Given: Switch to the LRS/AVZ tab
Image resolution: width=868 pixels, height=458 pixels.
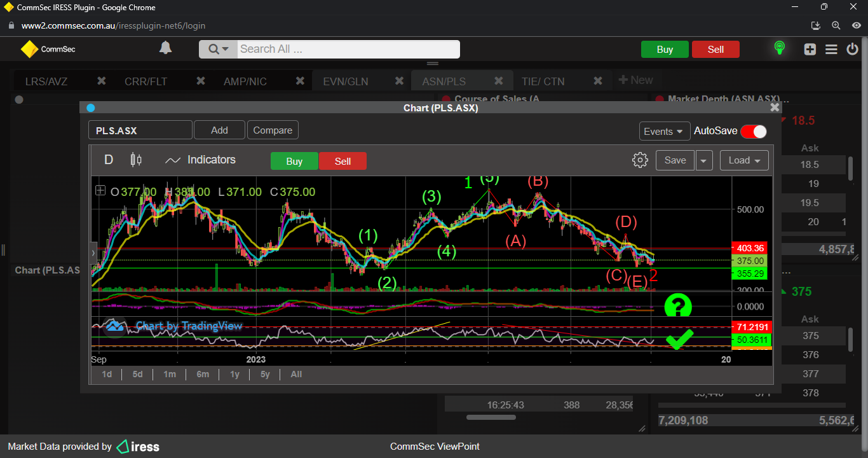Looking at the screenshot, I should pyautogui.click(x=46, y=81).
